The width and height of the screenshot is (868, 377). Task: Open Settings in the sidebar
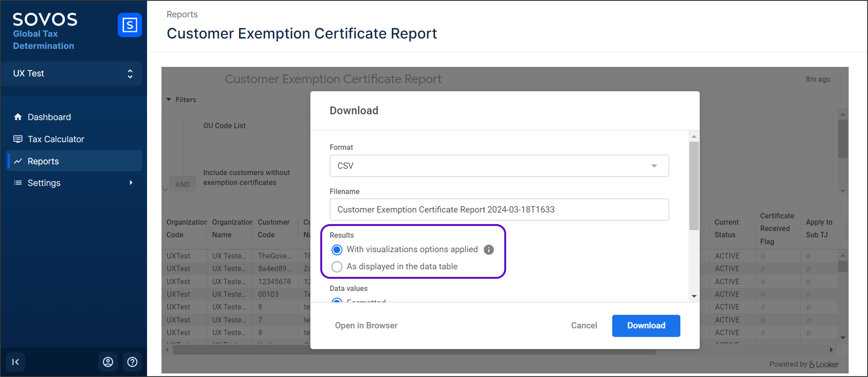point(44,183)
